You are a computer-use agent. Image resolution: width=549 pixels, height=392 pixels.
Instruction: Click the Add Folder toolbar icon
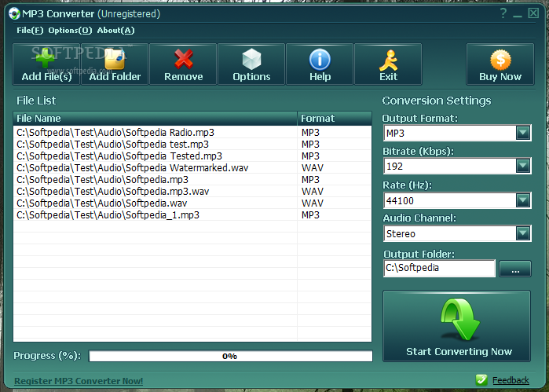click(x=115, y=59)
